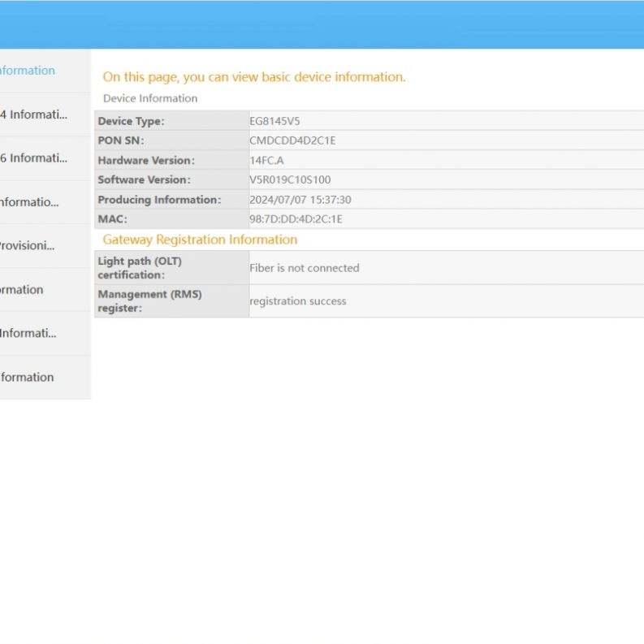Click the gray 'Device Information' table caption
This screenshot has width=644, height=644.
150,98
